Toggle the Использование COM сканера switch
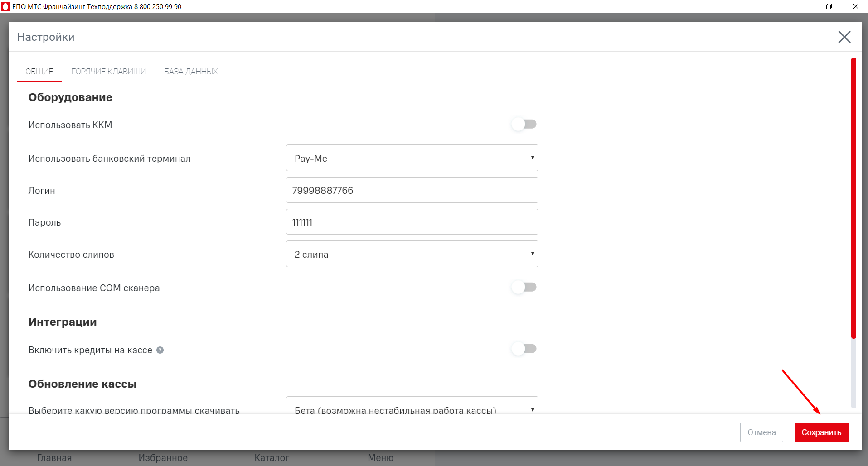The image size is (868, 466). coord(524,287)
